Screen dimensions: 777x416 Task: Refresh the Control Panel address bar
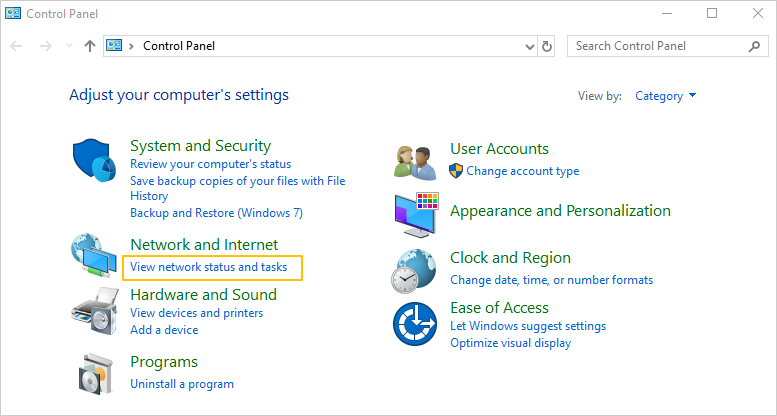pos(547,46)
